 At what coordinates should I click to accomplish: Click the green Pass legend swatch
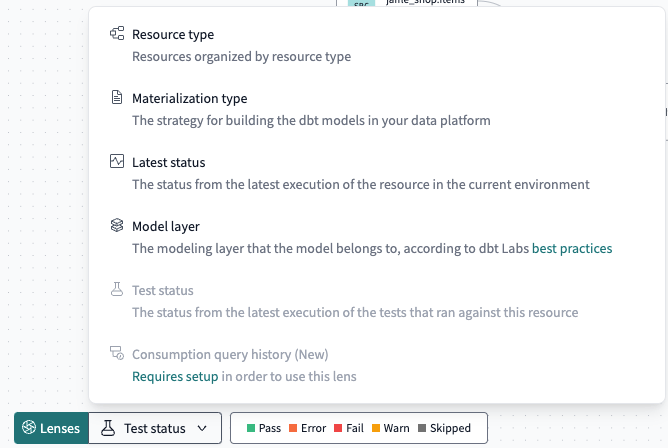(251, 428)
